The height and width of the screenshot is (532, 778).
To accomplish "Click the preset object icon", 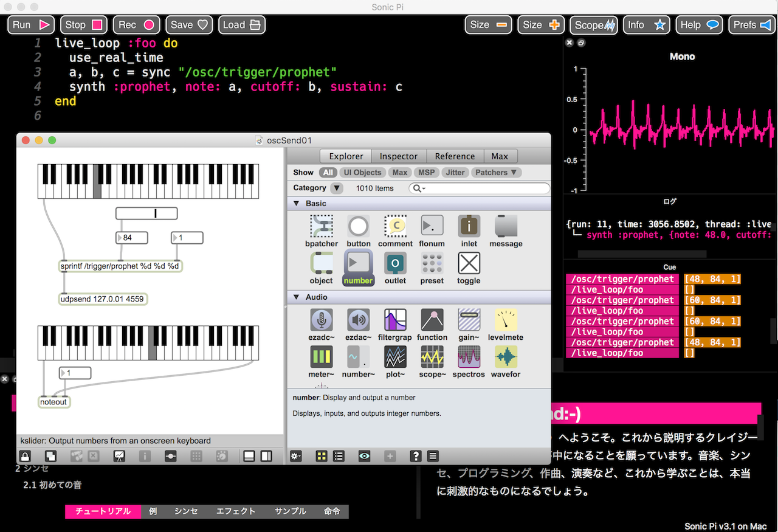I will [432, 263].
